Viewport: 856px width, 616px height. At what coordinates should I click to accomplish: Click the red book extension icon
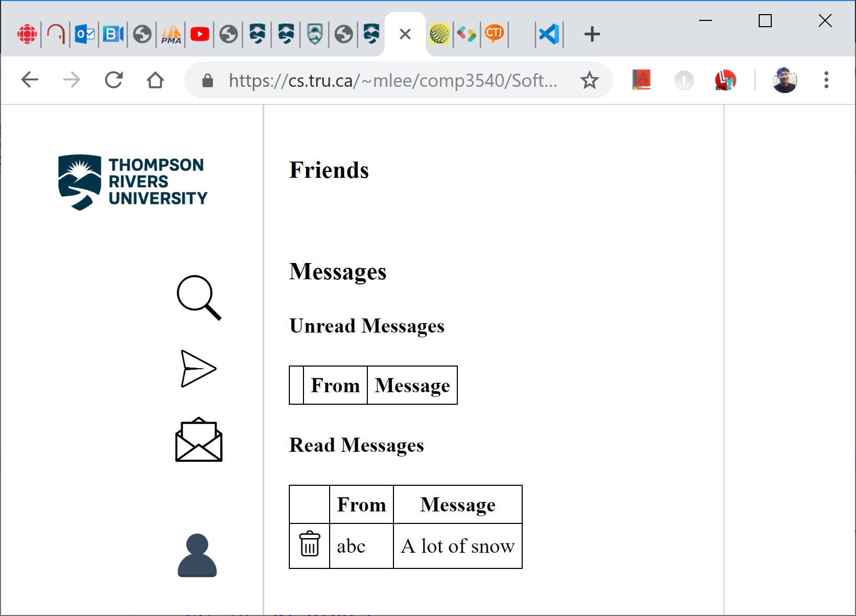641,80
